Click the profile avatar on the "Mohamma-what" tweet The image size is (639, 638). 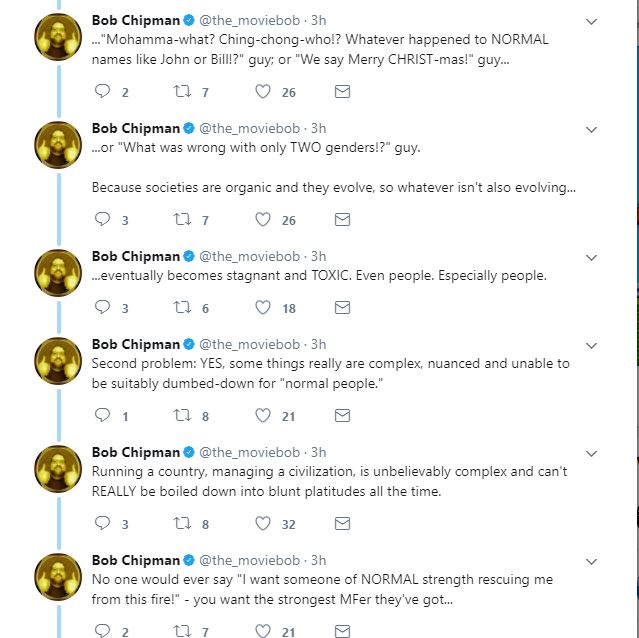(x=58, y=37)
